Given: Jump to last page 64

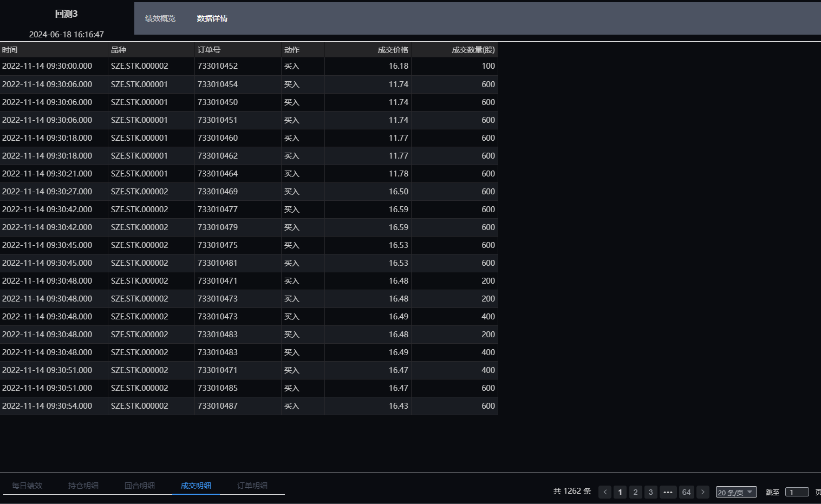Looking at the screenshot, I should pos(686,492).
